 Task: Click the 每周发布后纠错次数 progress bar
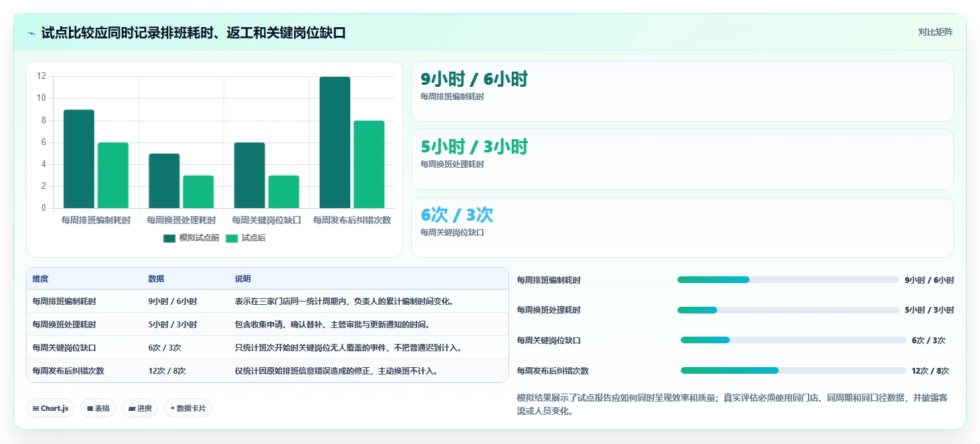click(x=793, y=370)
